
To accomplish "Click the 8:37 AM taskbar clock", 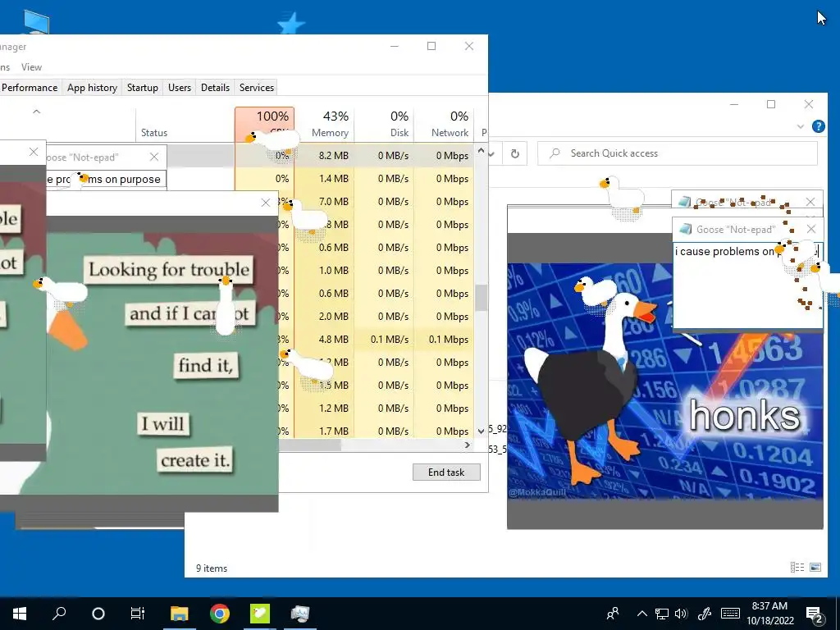I will click(x=769, y=614).
